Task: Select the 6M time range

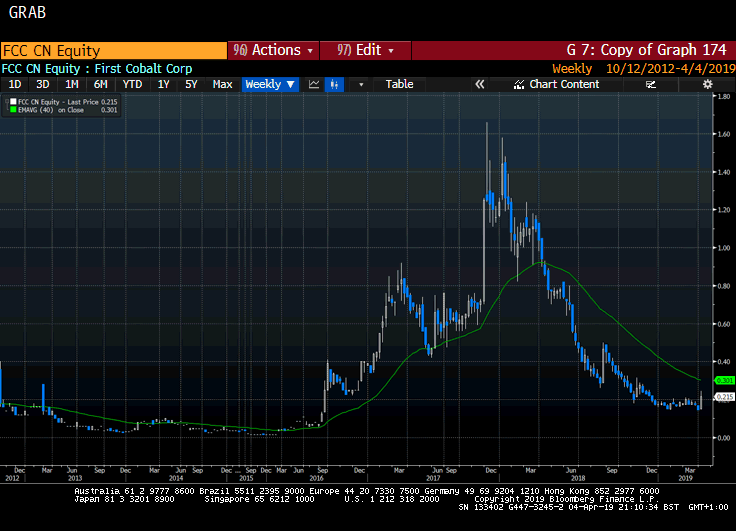Action: [x=100, y=85]
